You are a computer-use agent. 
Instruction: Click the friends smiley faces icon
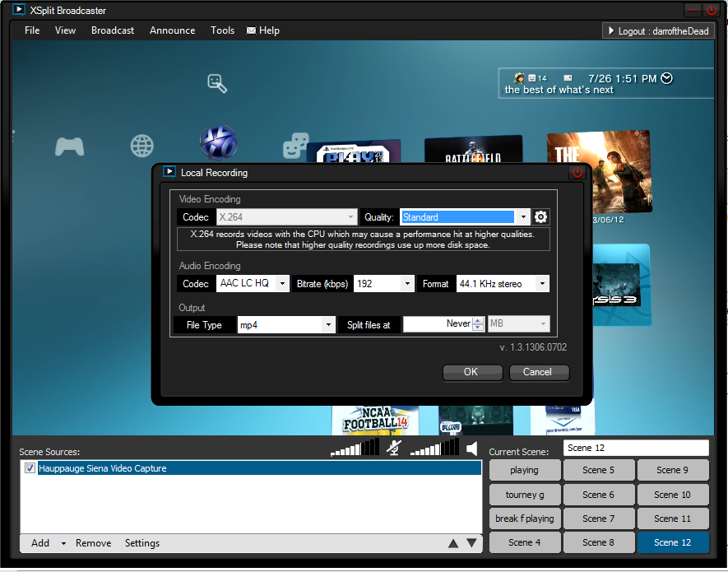(x=295, y=146)
